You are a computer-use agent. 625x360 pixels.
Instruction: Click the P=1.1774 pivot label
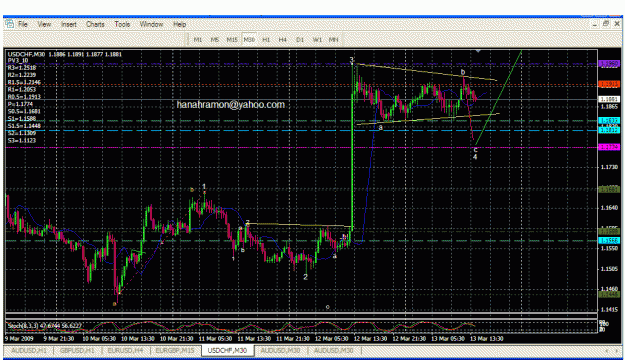(x=20, y=104)
